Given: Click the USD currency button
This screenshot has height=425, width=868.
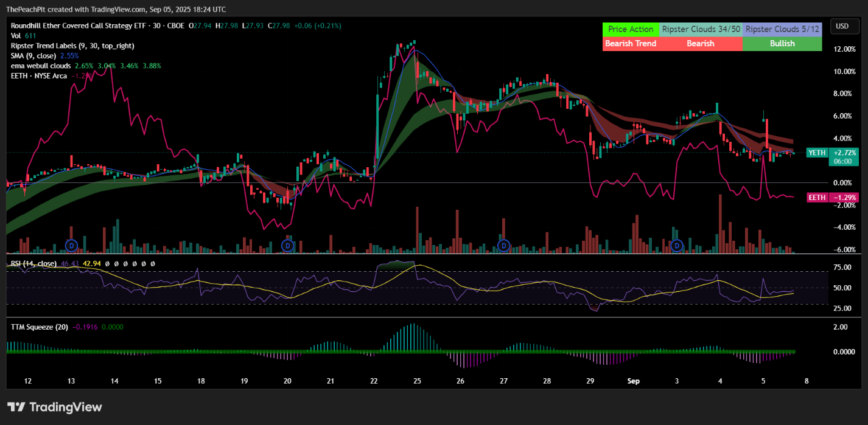Looking at the screenshot, I should (845, 26).
